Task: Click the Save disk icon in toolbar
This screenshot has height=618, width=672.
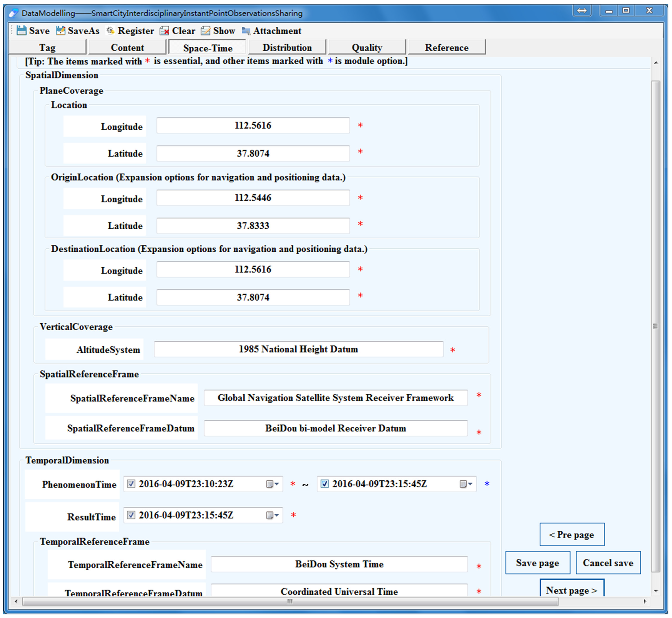Action: (21, 31)
